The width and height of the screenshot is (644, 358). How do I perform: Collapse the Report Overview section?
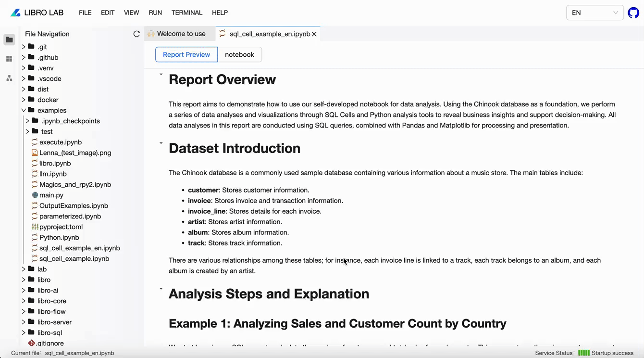tap(161, 74)
